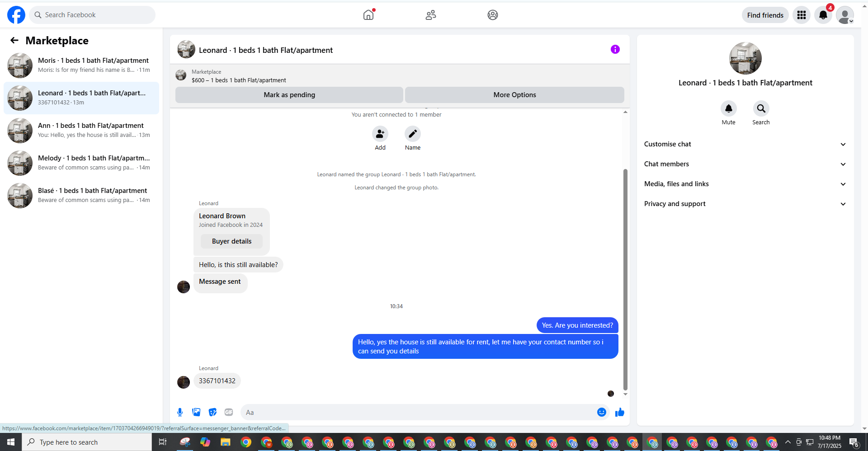The image size is (868, 451).
Task: Open the $600 Marketplace listing banner
Action: (x=400, y=76)
